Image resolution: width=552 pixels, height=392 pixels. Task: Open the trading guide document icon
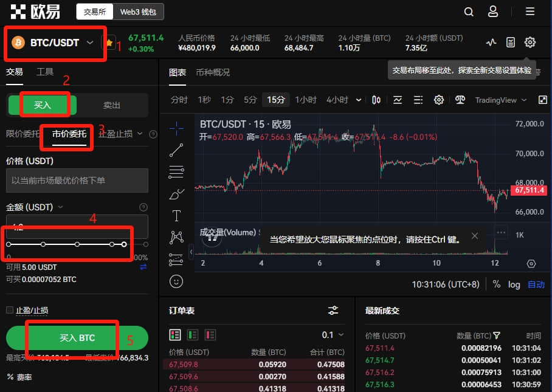(511, 43)
